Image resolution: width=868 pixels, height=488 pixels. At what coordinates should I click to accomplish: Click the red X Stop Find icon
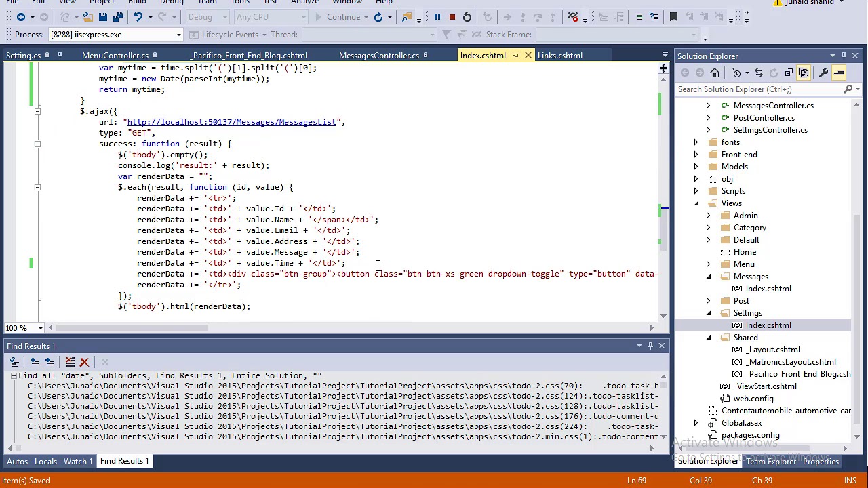coord(85,362)
